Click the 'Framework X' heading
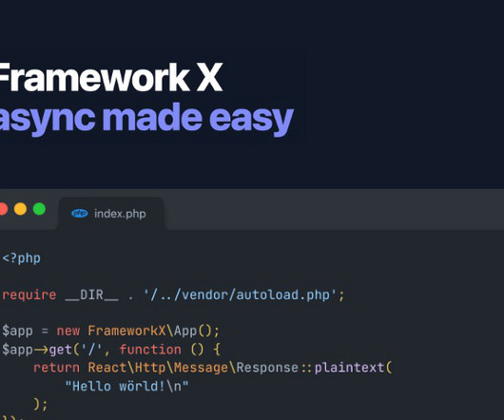This screenshot has width=504, height=420. (110, 77)
